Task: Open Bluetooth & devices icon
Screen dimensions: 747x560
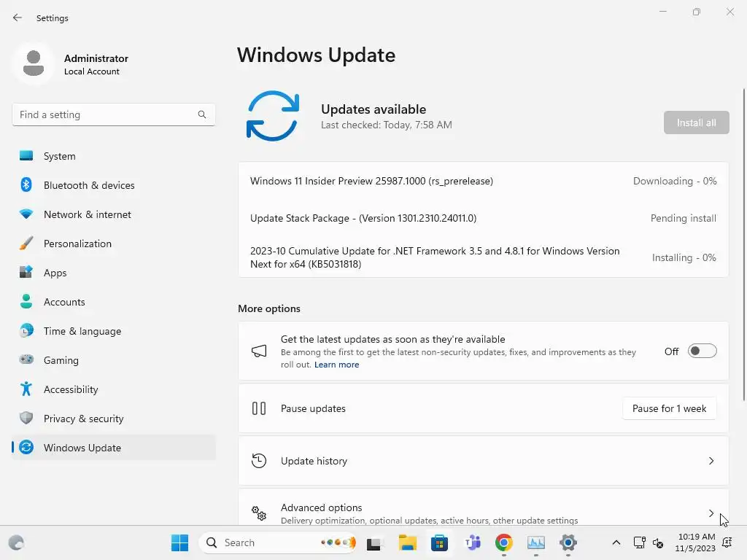Action: tap(26, 184)
